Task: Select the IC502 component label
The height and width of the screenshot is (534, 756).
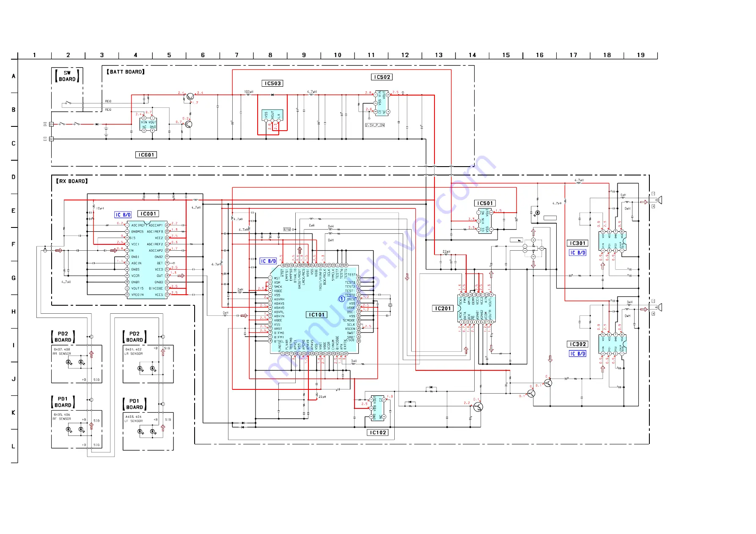Action: click(x=382, y=77)
